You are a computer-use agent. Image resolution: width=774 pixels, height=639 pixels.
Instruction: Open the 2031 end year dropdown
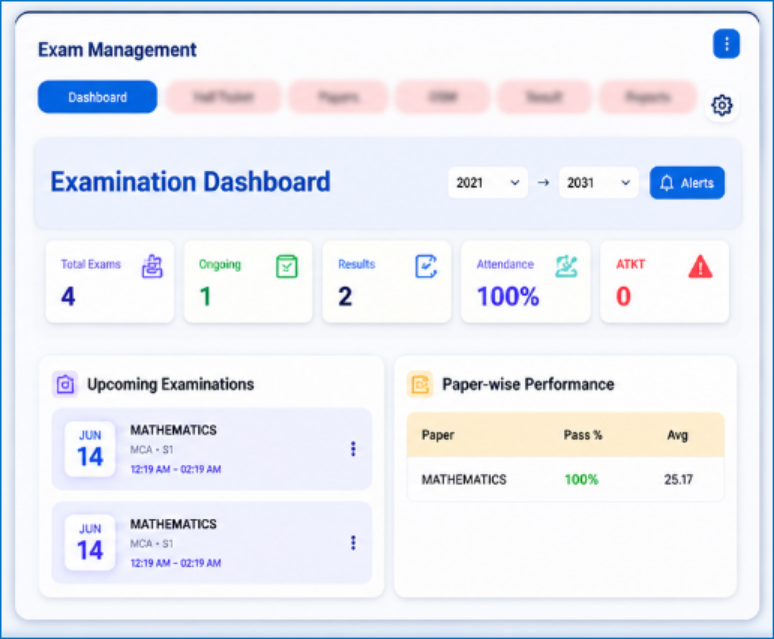pyautogui.click(x=599, y=183)
